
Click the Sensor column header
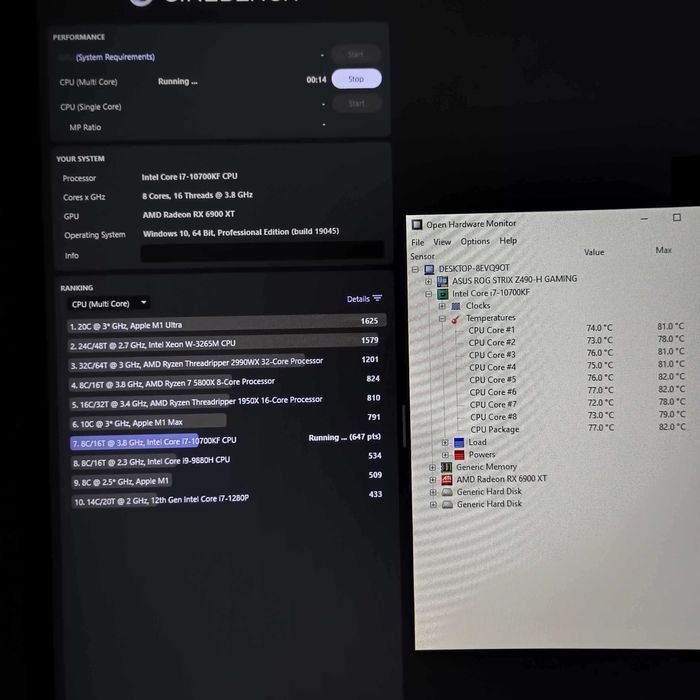pyautogui.click(x=423, y=256)
